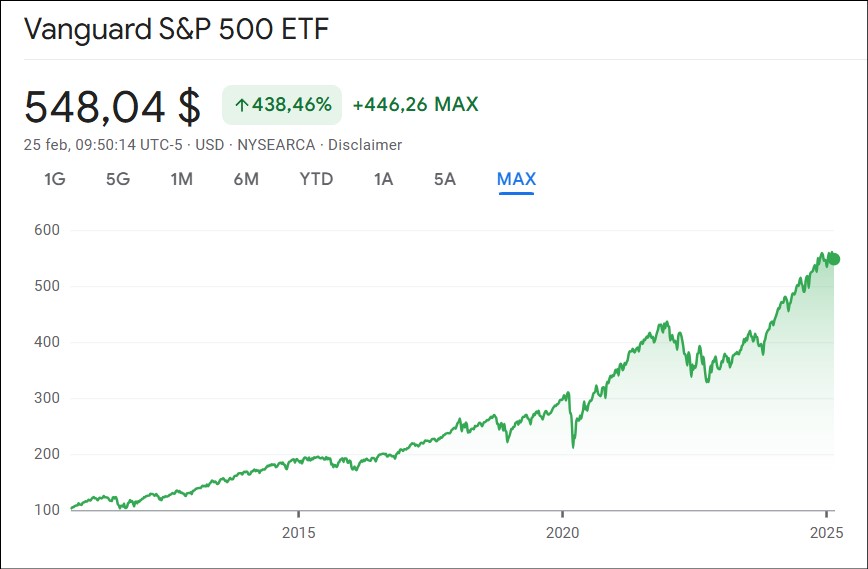Click the NYSEARCA exchange text
This screenshot has height=569, width=868.
(x=277, y=145)
